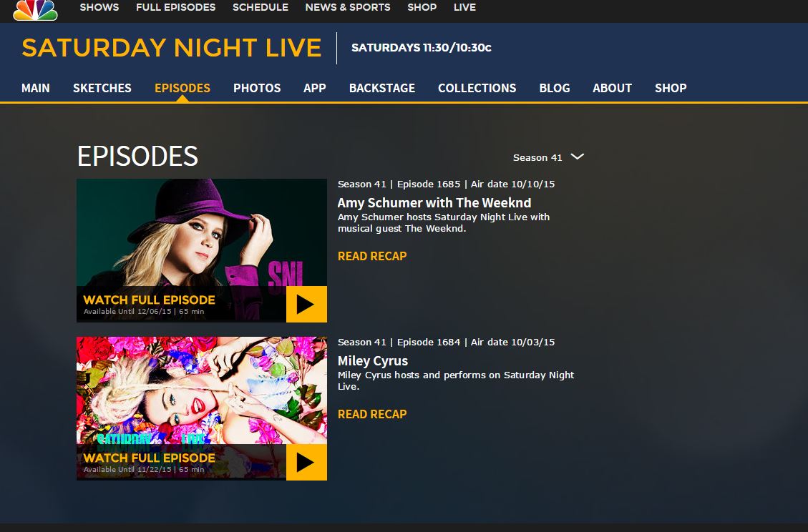Click the NBC peacock logo
This screenshot has height=532, width=808.
(x=35, y=10)
